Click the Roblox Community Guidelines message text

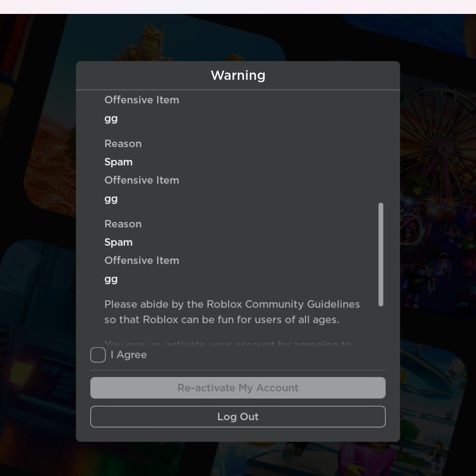(232, 312)
